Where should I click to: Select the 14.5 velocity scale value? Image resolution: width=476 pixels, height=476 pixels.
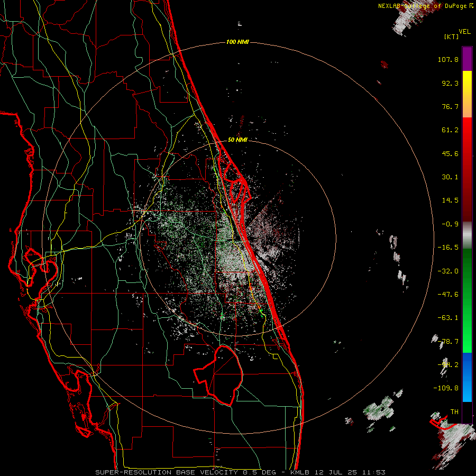click(x=450, y=200)
